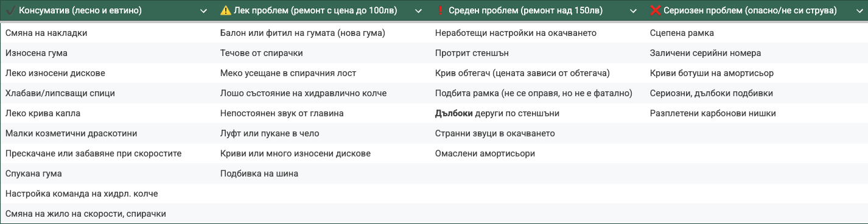Click cell Смяна на жило на скорости, спирачки
Viewport: 868px width, 224px height.
[108, 214]
